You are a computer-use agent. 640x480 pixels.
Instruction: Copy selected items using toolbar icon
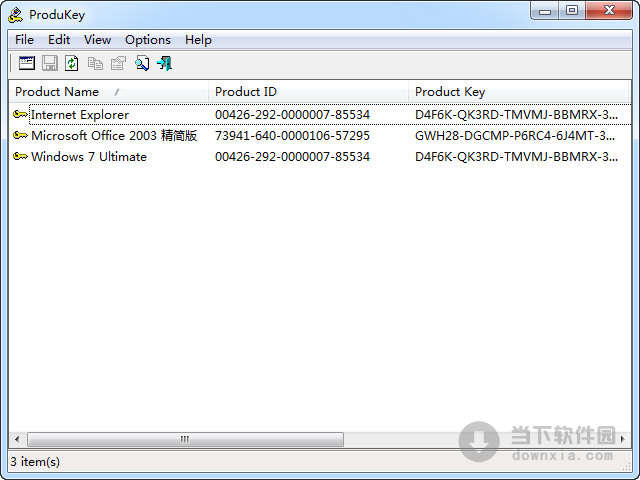(x=95, y=63)
